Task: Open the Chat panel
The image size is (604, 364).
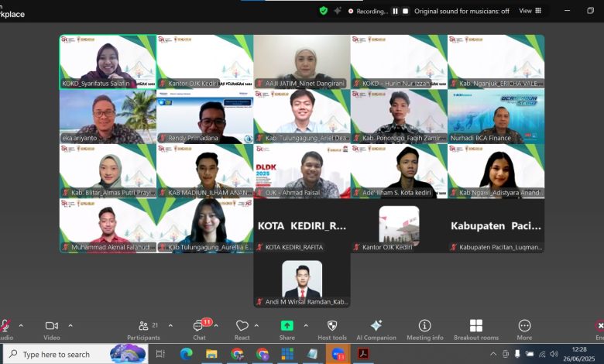Action: tap(199, 328)
